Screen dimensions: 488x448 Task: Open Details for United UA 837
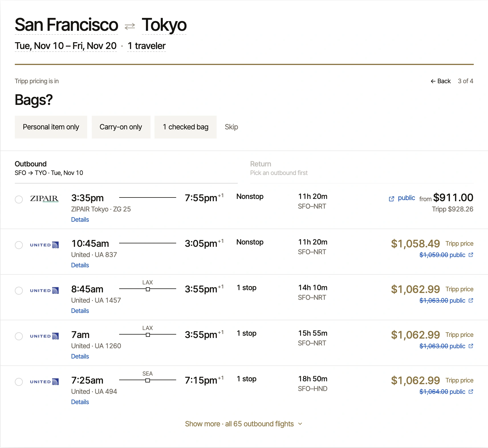click(x=80, y=265)
